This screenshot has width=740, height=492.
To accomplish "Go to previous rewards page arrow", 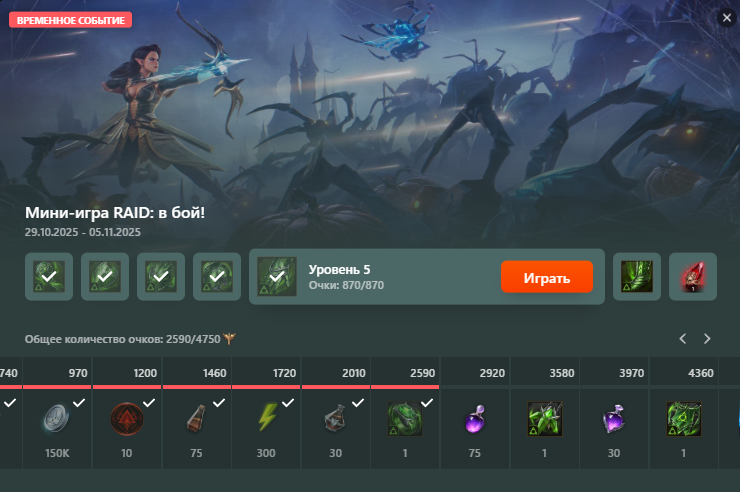I will (x=682, y=339).
